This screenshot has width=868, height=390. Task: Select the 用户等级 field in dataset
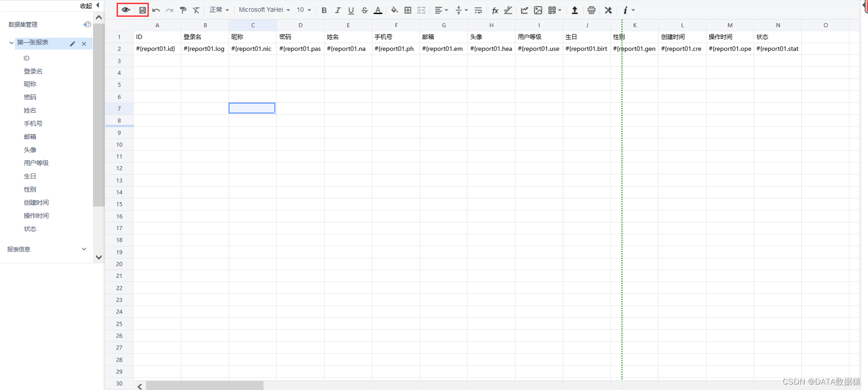[x=36, y=163]
